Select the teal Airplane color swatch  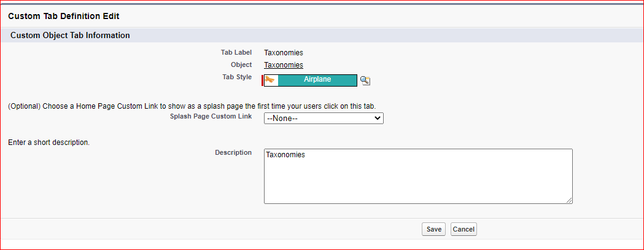(317, 80)
